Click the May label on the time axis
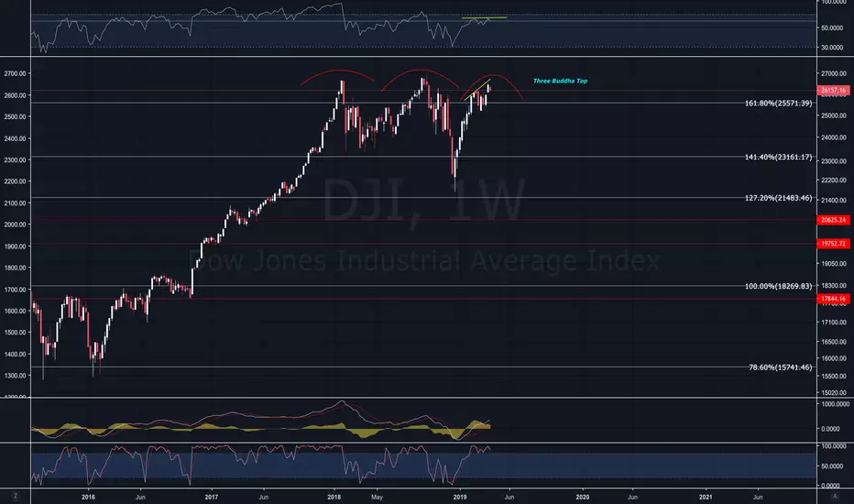Image resolution: width=854 pixels, height=504 pixels. coord(377,497)
